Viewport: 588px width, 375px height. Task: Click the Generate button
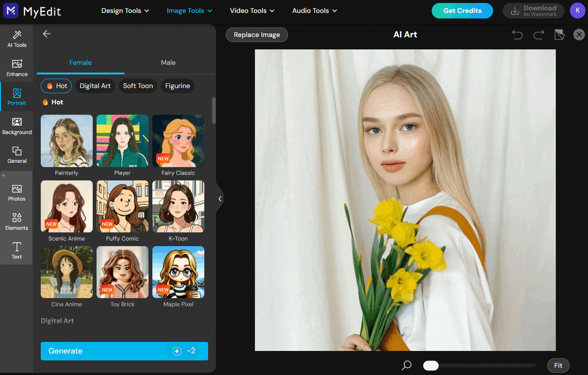click(x=124, y=351)
